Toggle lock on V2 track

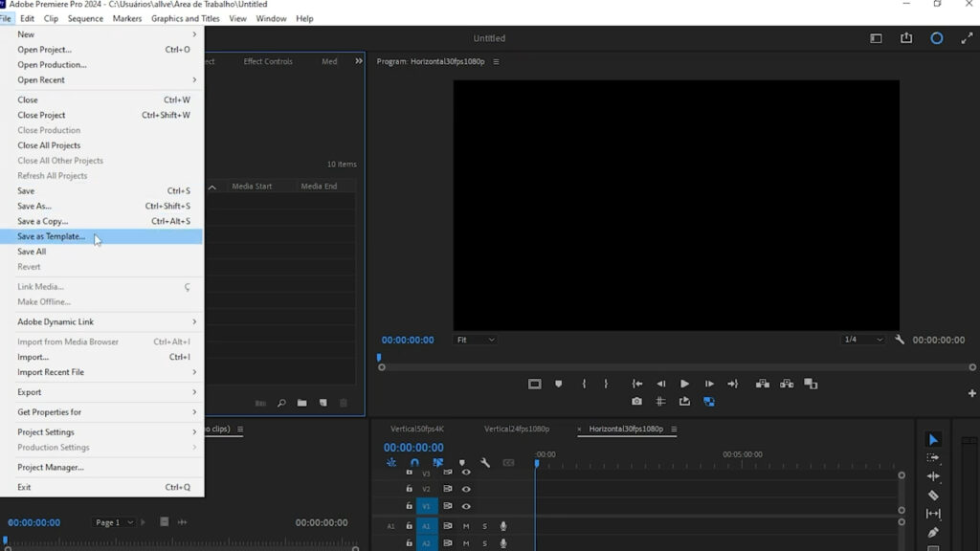coord(409,489)
